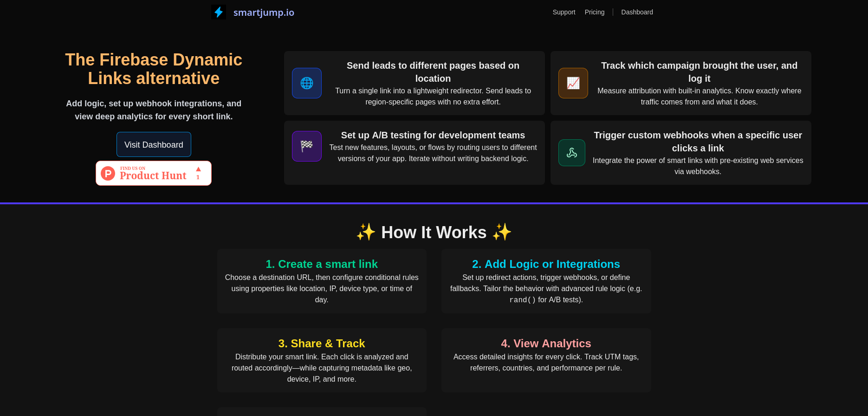This screenshot has width=868, height=416.
Task: Click the 'Distribute your smart link' paragraph
Action: point(322,368)
